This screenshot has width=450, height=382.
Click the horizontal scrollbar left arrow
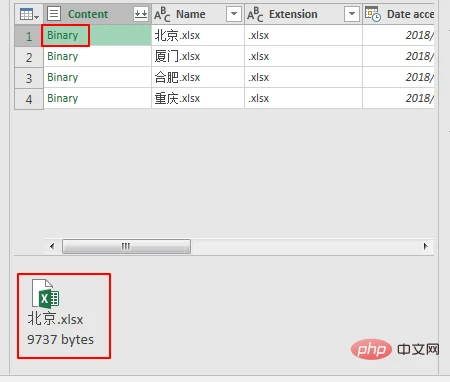click(x=52, y=246)
